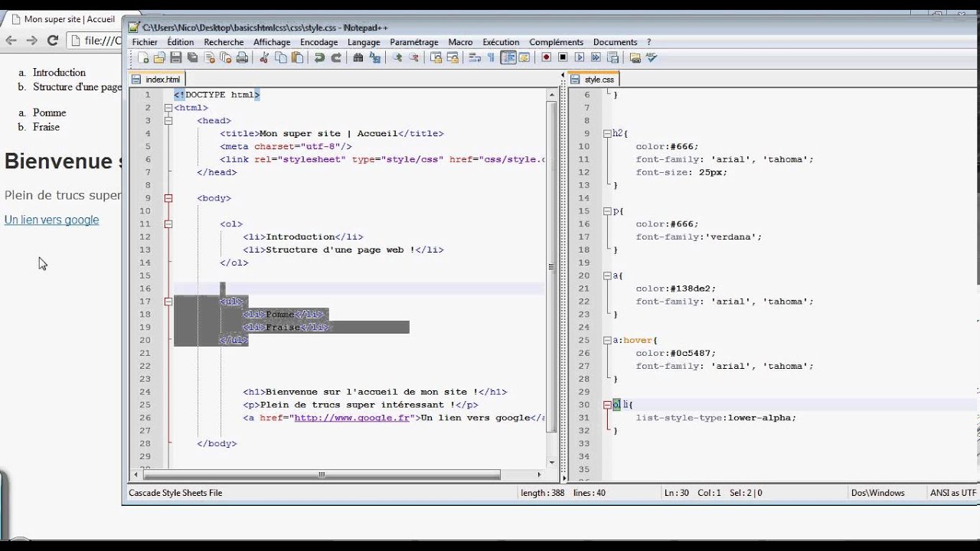Image resolution: width=980 pixels, height=551 pixels.
Task: Click 'length : 388' in the status bar
Action: [x=542, y=493]
